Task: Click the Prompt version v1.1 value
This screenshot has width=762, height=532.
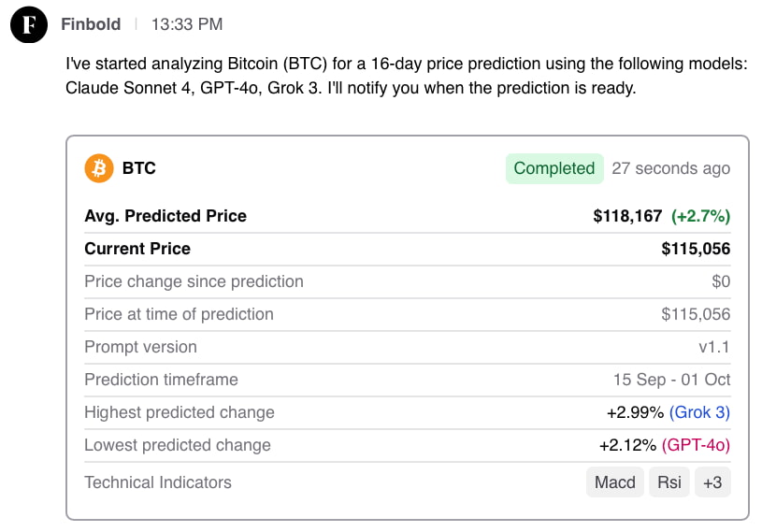Action: tap(714, 347)
